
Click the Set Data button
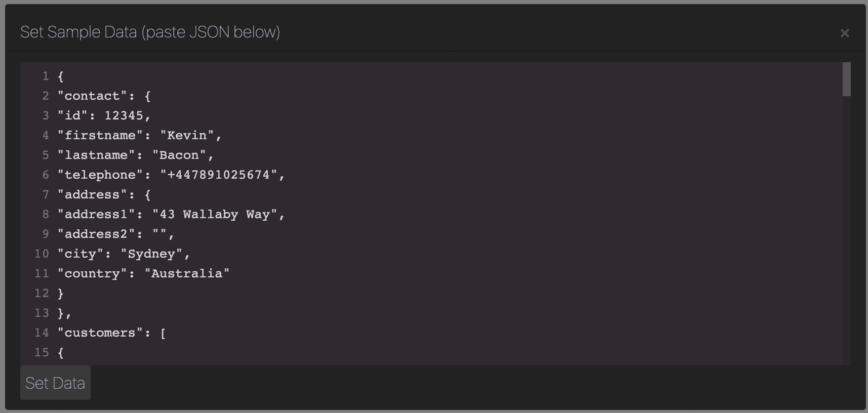click(x=55, y=383)
